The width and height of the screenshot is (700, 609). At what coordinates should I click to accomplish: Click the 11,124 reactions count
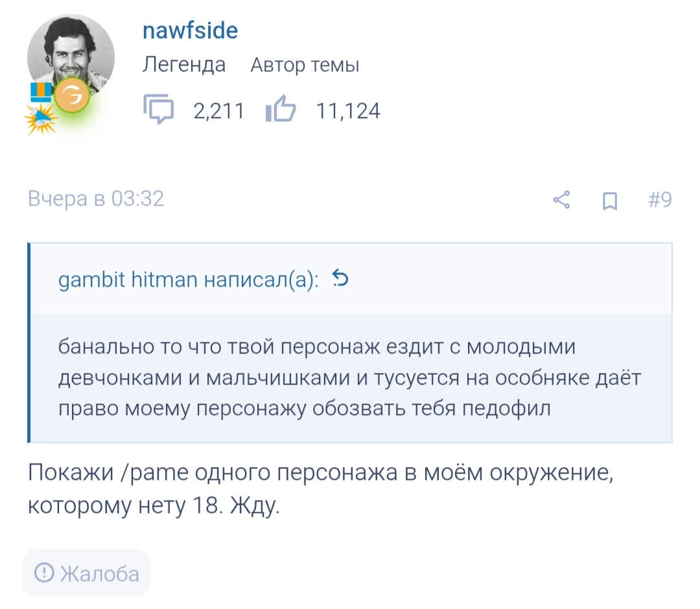coord(348,112)
